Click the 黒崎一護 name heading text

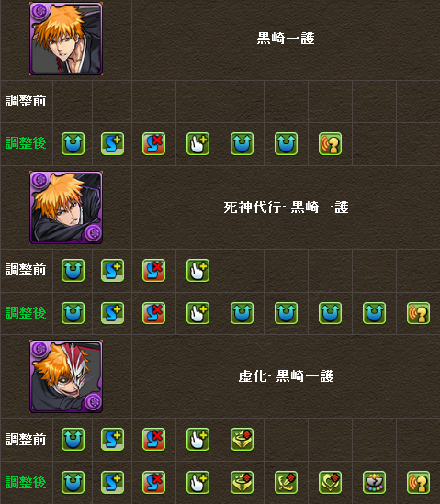click(x=286, y=39)
